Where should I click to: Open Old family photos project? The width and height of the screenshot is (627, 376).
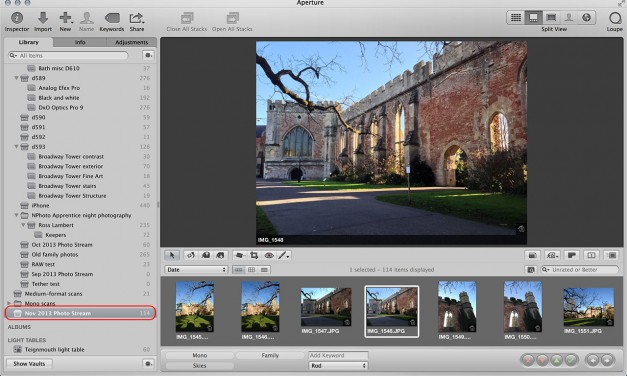pyautogui.click(x=55, y=254)
